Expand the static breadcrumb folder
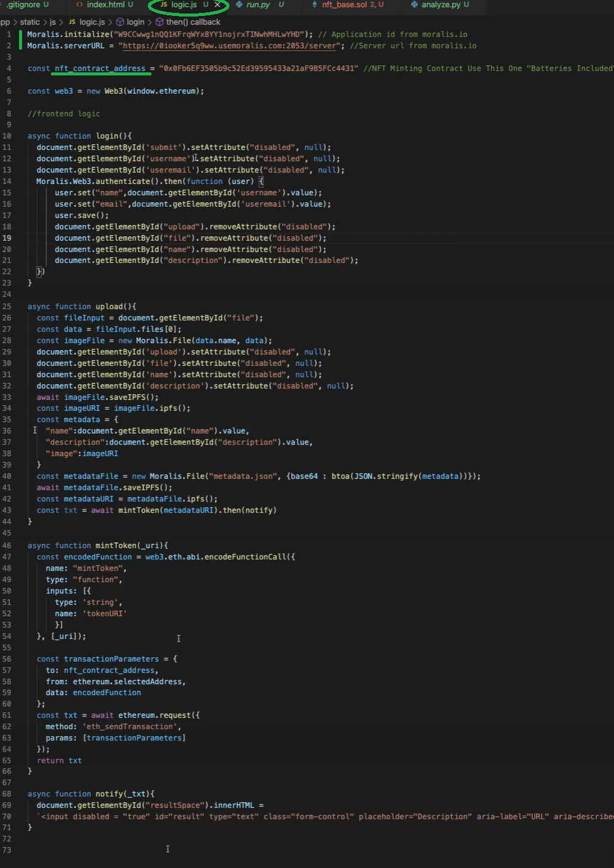This screenshot has height=868, width=614. [x=30, y=22]
